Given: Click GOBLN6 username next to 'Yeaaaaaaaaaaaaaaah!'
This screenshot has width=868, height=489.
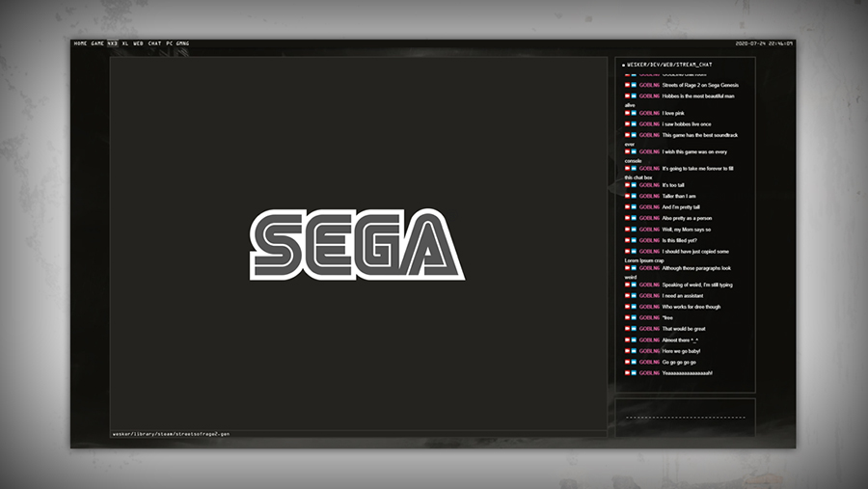Looking at the screenshot, I should pos(649,373).
